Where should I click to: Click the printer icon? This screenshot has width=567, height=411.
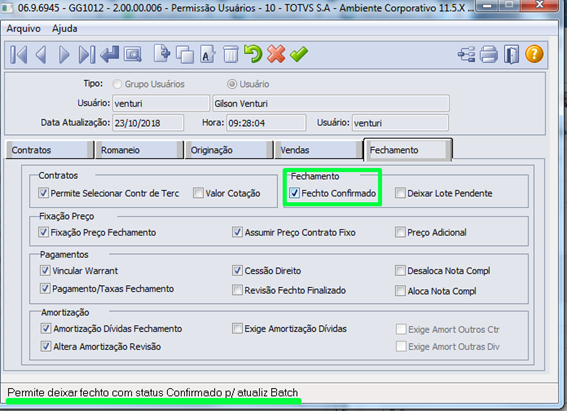pyautogui.click(x=489, y=55)
